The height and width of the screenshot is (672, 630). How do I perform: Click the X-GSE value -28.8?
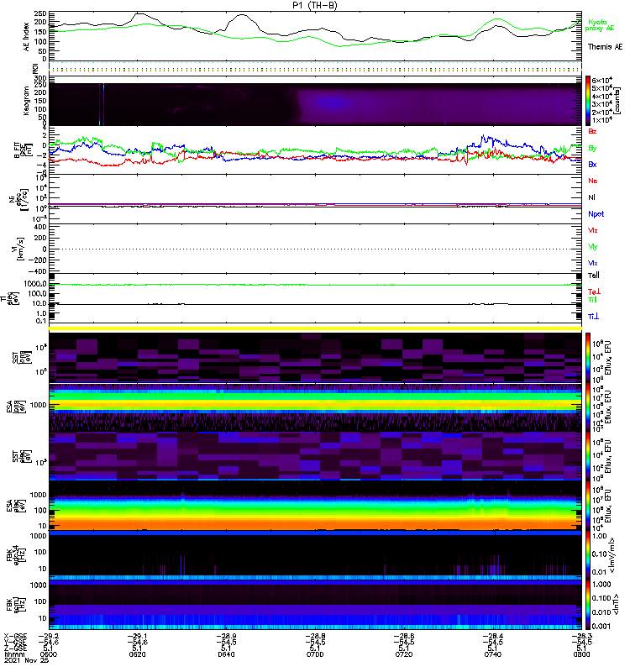[315, 636]
